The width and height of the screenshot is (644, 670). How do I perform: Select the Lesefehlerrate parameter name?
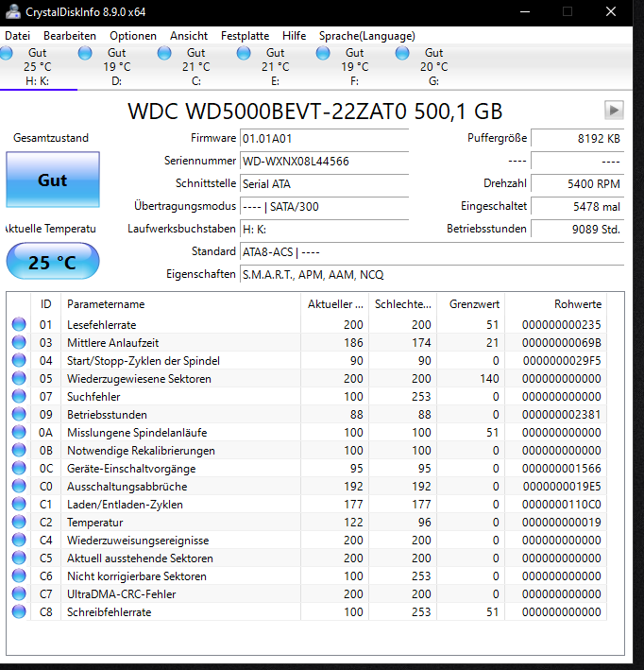pos(102,325)
